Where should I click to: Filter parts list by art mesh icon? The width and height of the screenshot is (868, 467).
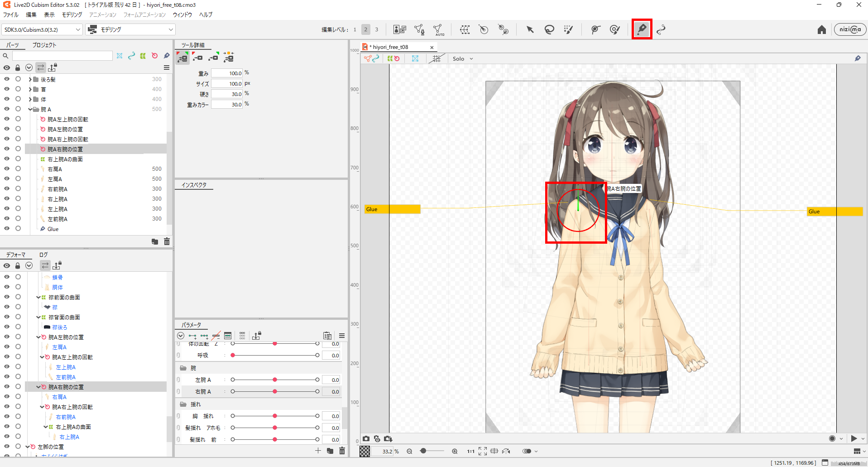120,56
